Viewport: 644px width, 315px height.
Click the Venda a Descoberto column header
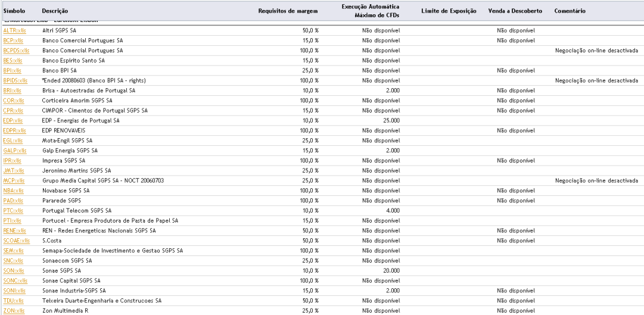pos(515,11)
